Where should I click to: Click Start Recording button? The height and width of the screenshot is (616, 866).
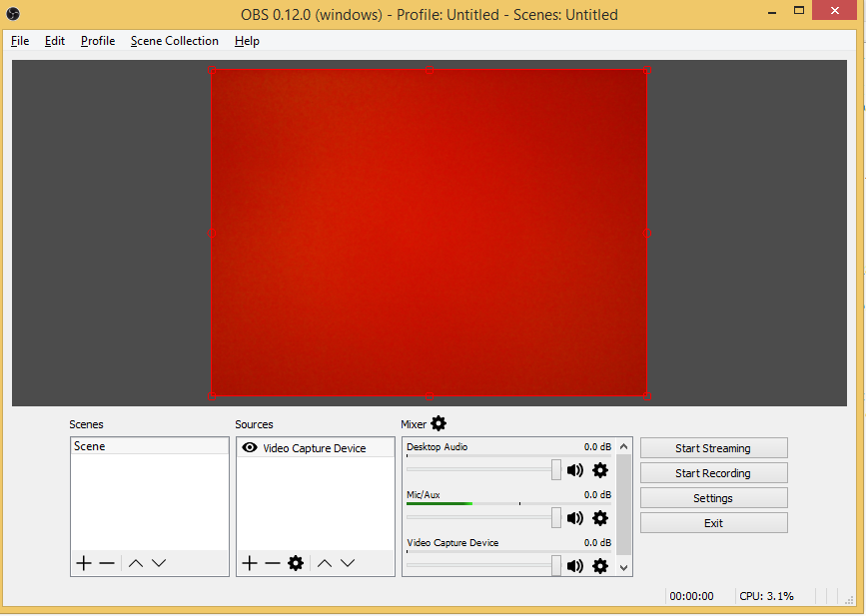[713, 473]
